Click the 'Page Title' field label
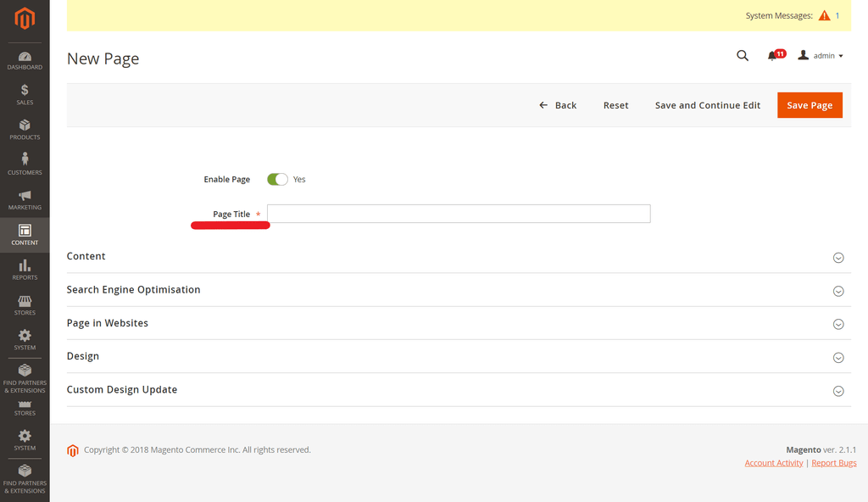The width and height of the screenshot is (868, 502). [x=231, y=214]
